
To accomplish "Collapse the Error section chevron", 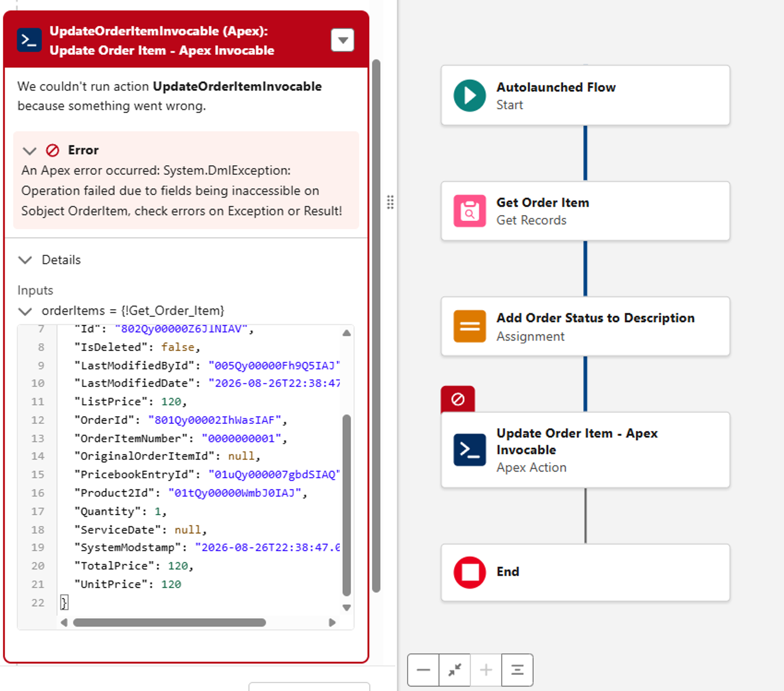I will point(30,150).
